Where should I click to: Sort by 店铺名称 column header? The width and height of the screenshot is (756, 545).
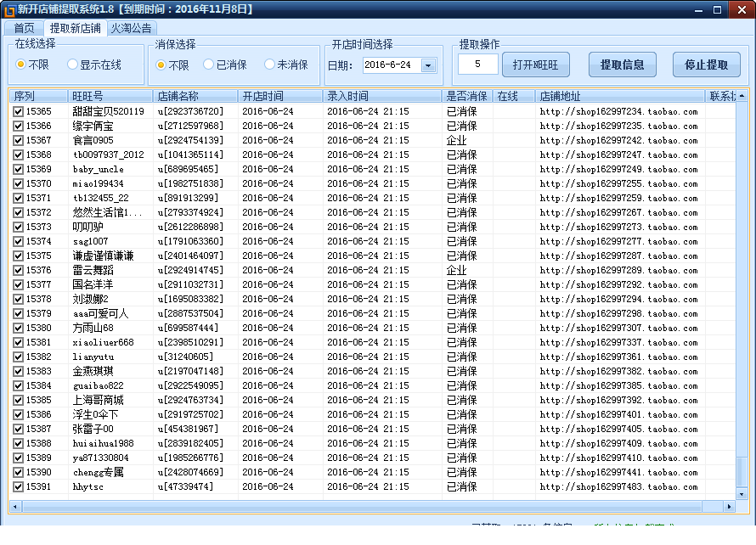(x=195, y=96)
